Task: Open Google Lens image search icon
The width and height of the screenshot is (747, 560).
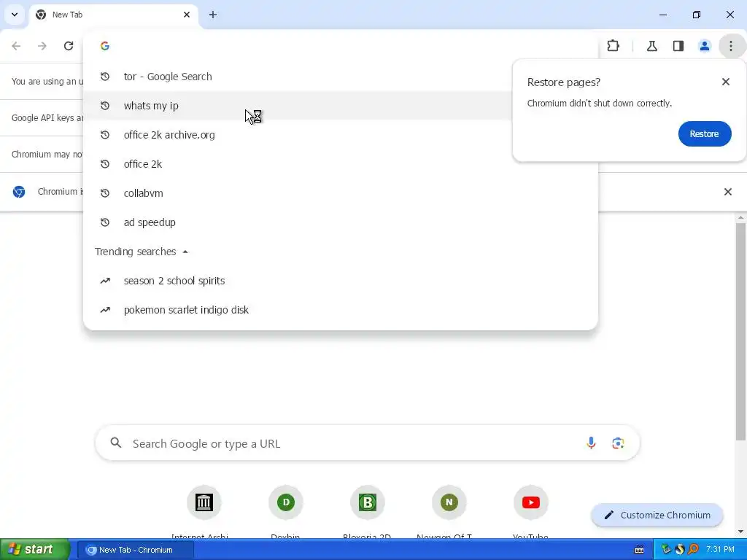Action: (x=618, y=443)
